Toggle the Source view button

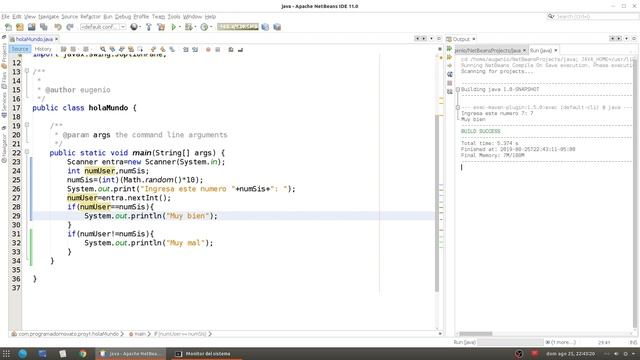coord(20,49)
